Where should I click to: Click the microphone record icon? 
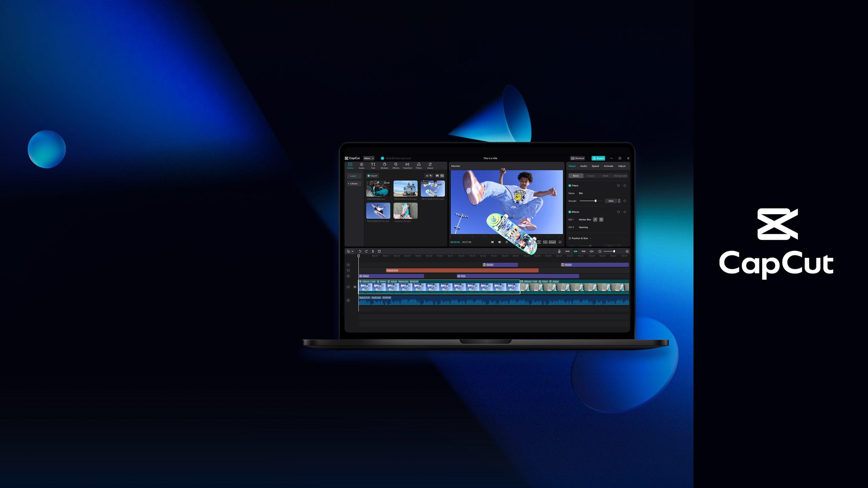click(559, 251)
